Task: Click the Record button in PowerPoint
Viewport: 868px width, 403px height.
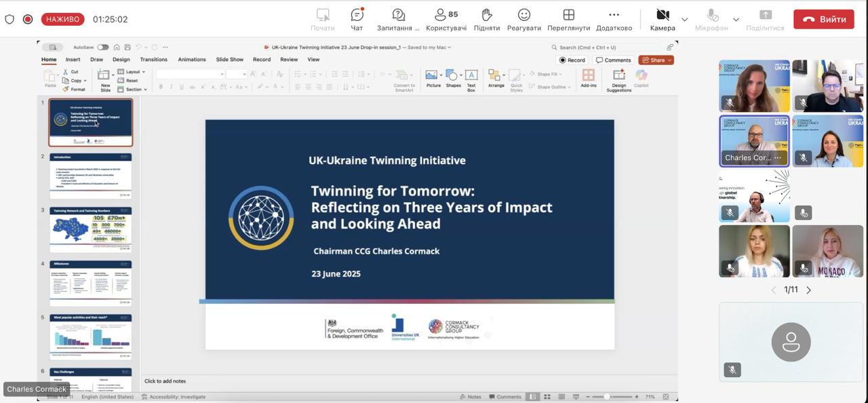Action: point(572,60)
